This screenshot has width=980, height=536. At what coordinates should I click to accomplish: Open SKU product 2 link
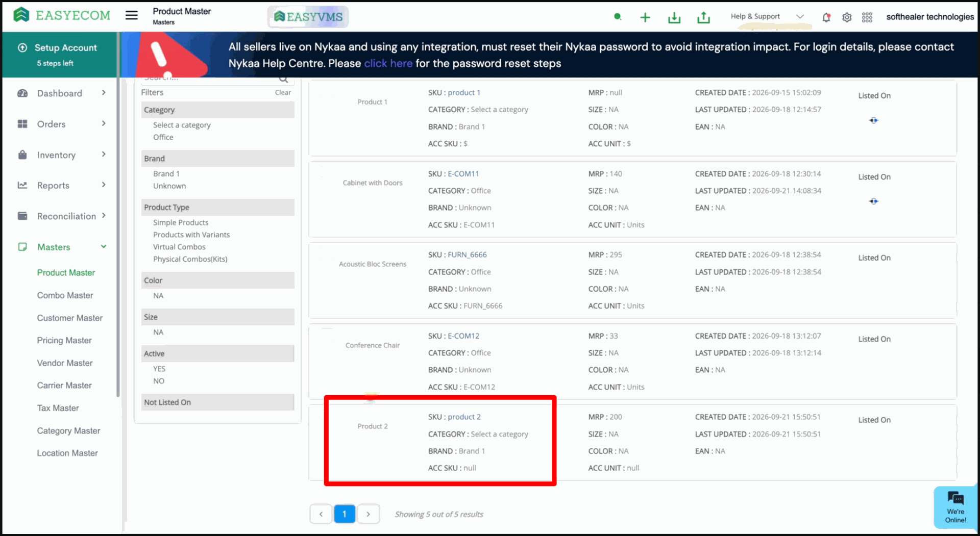[x=464, y=417]
